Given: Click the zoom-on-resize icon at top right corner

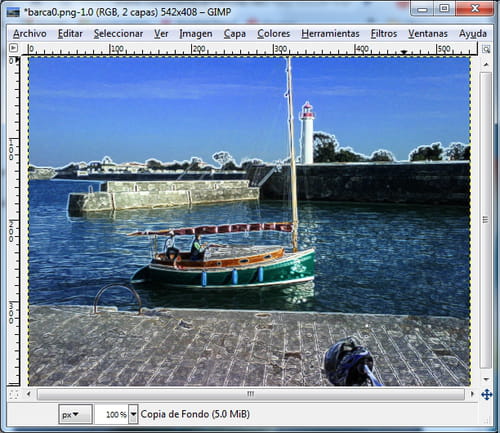Looking at the screenshot, I should pyautogui.click(x=486, y=49).
